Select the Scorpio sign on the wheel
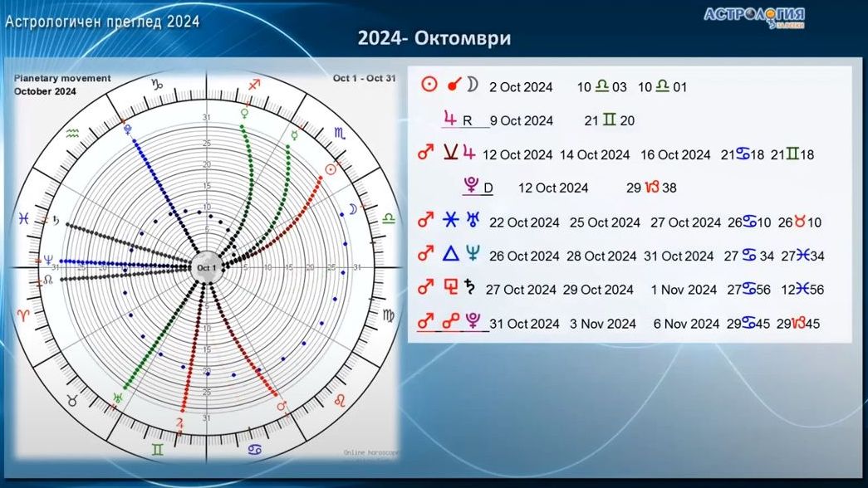Viewport: 868px width, 488px height. [340, 134]
